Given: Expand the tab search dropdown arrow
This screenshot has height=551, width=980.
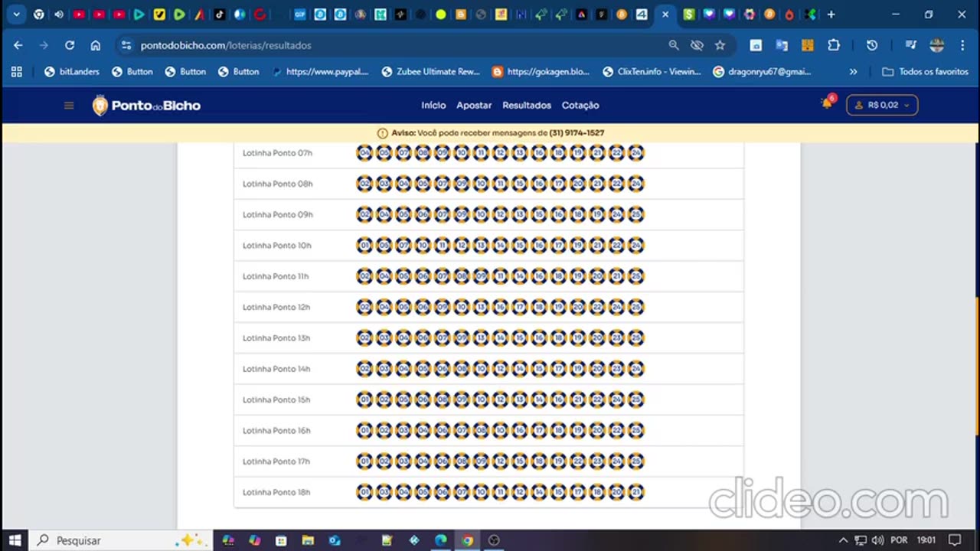Looking at the screenshot, I should [16, 15].
